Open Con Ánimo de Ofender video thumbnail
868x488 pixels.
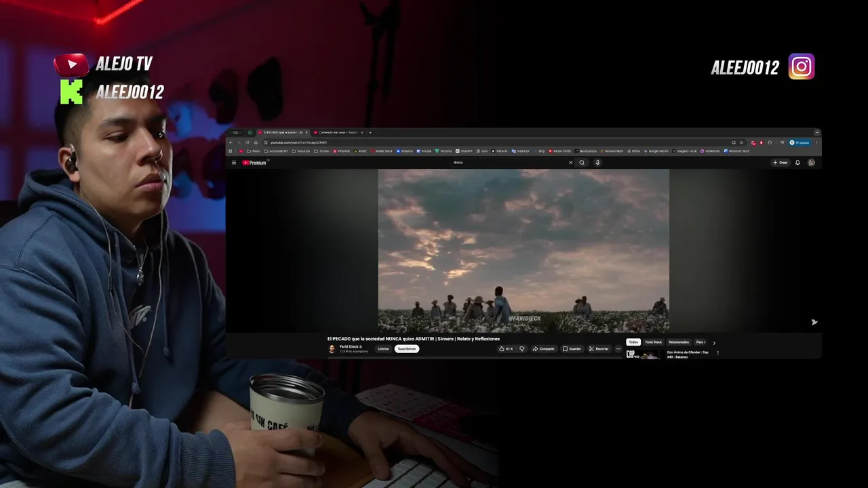click(x=643, y=354)
